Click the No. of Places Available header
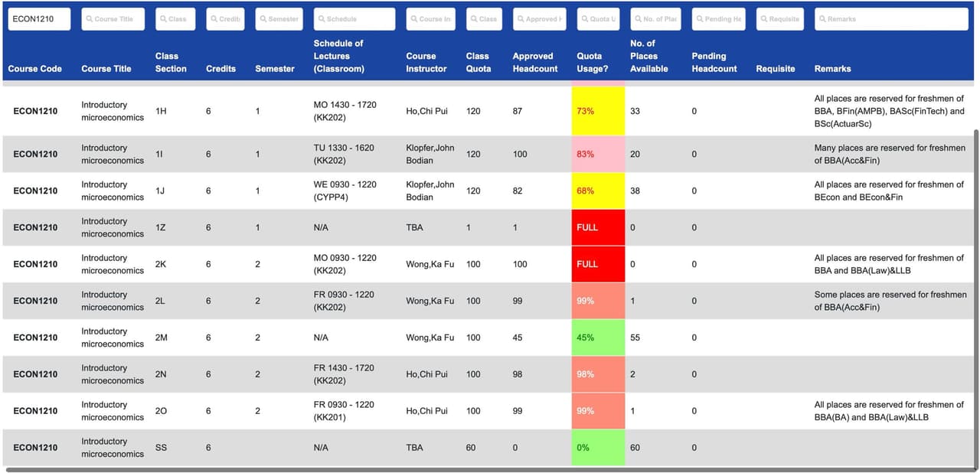This screenshot has width=980, height=473. coord(648,56)
